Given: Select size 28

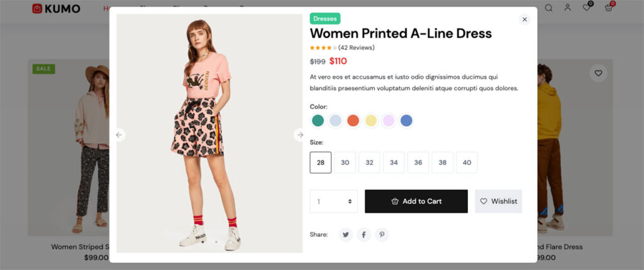Looking at the screenshot, I should click(x=320, y=163).
